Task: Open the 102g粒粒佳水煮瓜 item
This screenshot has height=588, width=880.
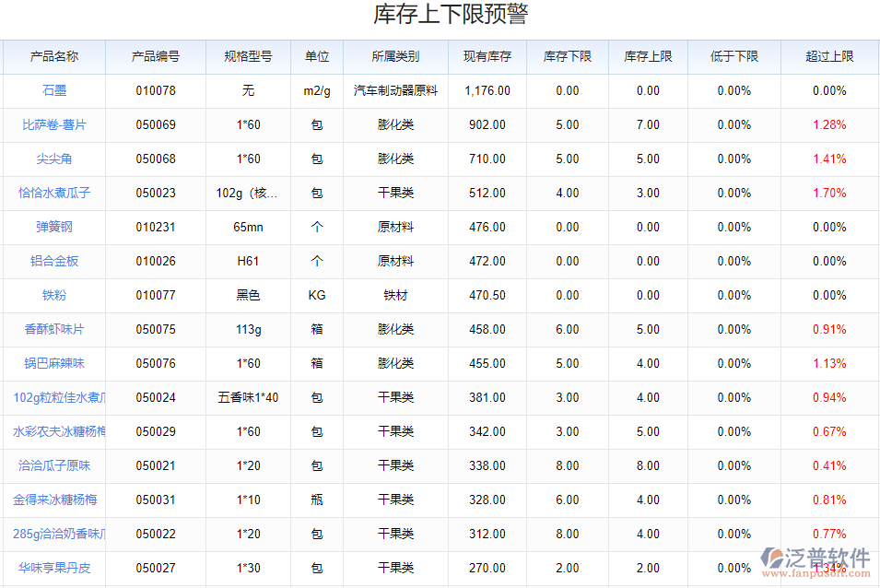Action: pos(53,397)
